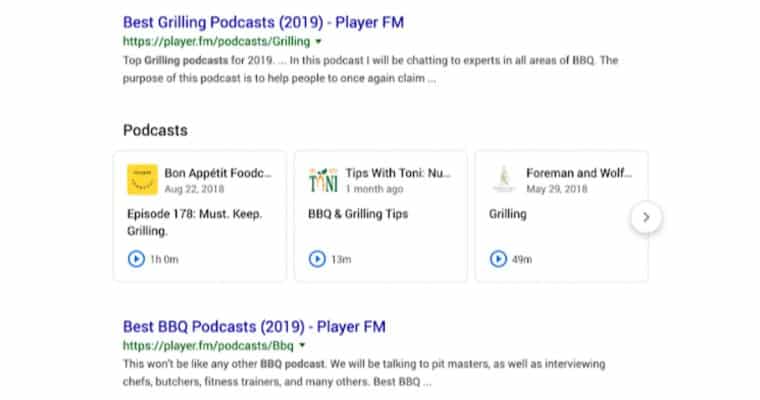Open Bon Appétit Foodc... podcast title
The image size is (760, 400).
coord(218,173)
